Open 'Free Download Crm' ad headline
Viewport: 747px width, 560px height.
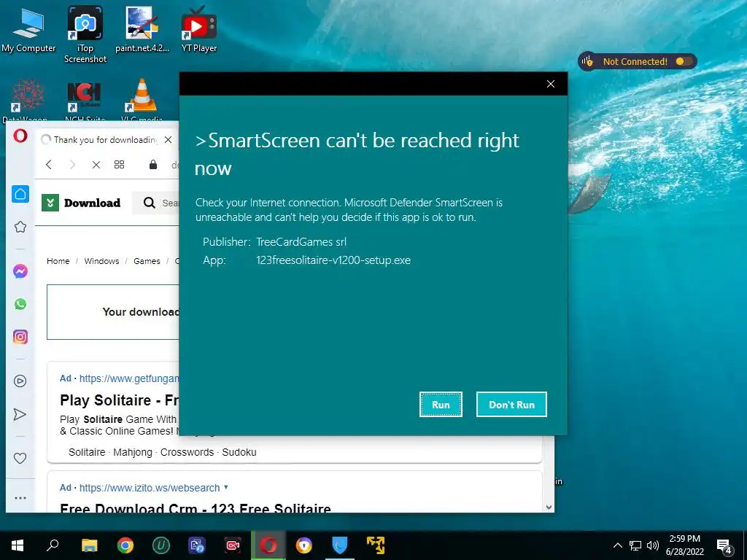[x=196, y=508]
